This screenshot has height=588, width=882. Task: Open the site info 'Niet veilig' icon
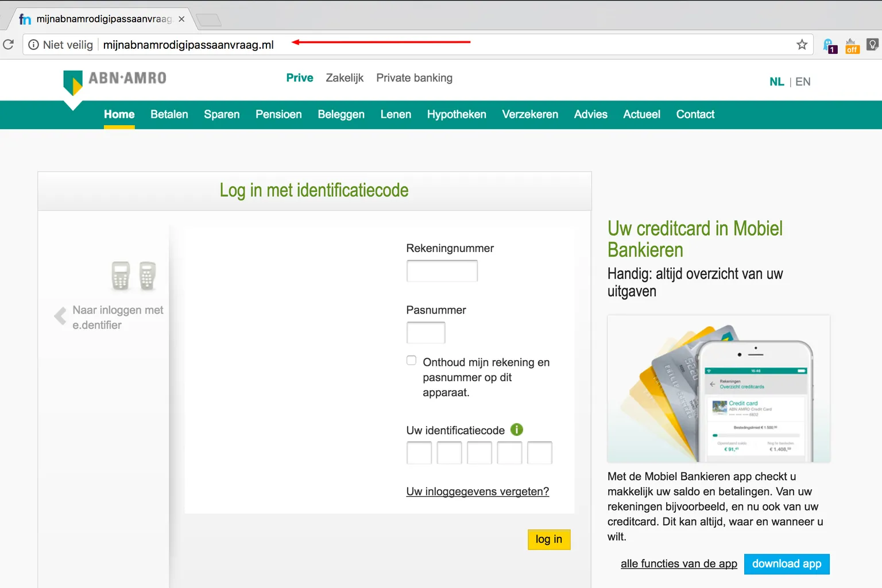point(34,45)
